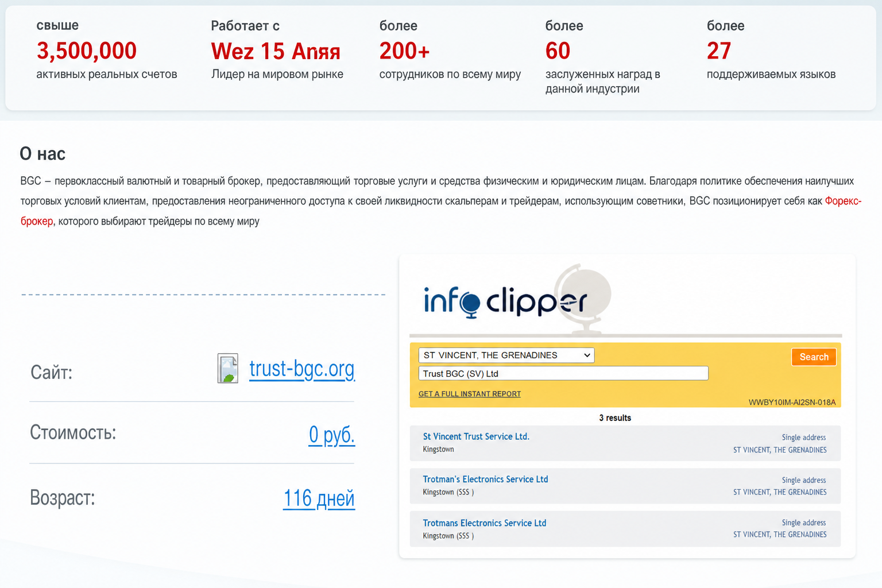Click the site favicon icon beside trust-bgc.org
Viewport: 882px width, 588px height.
pyautogui.click(x=228, y=369)
